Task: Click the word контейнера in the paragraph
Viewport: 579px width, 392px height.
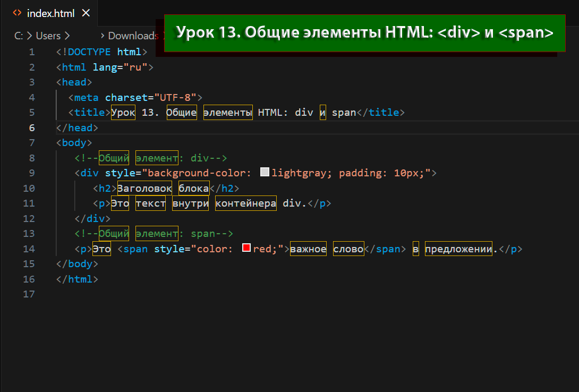Action: 245,203
